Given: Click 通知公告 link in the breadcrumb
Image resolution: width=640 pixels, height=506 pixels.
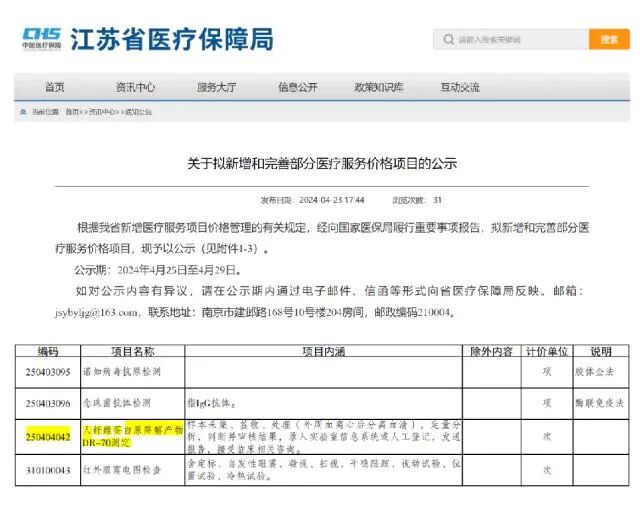Looking at the screenshot, I should (x=138, y=112).
